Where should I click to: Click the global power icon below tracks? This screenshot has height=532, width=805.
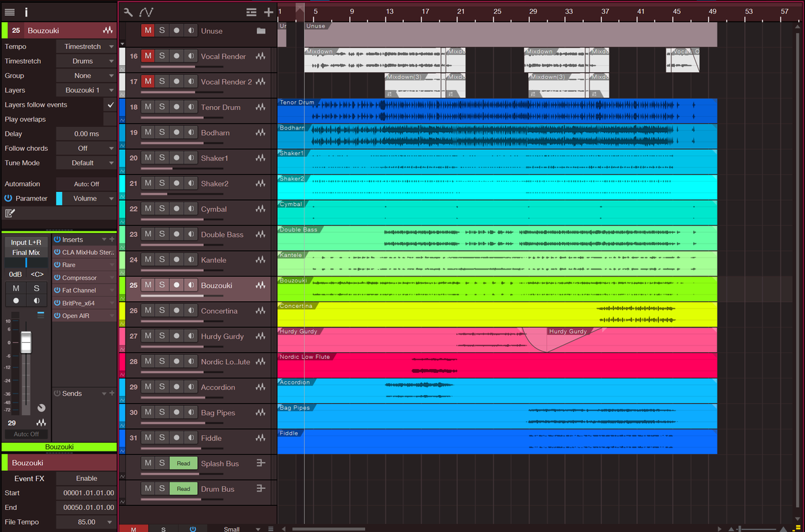193,529
